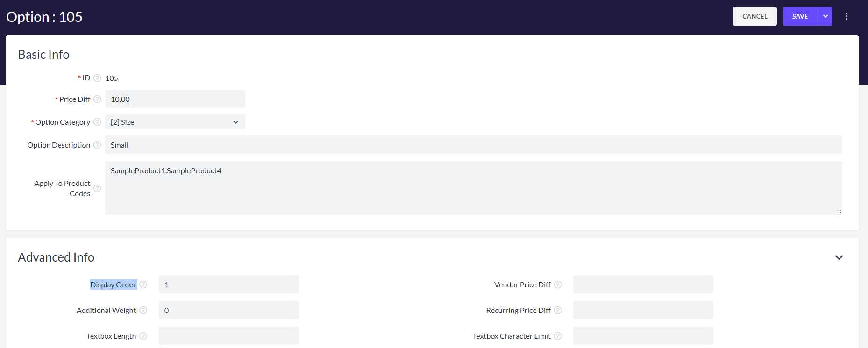Click the Textbox Length help icon
This screenshot has height=348, width=868.
coord(143,336)
